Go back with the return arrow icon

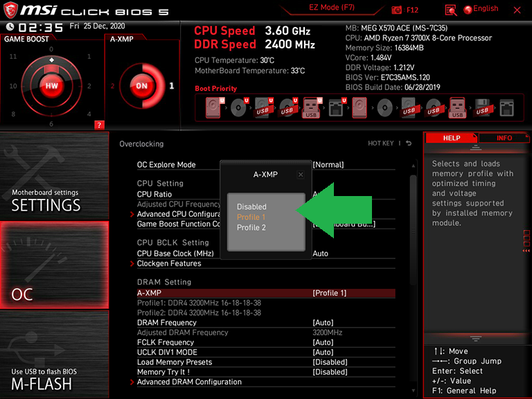[409, 143]
